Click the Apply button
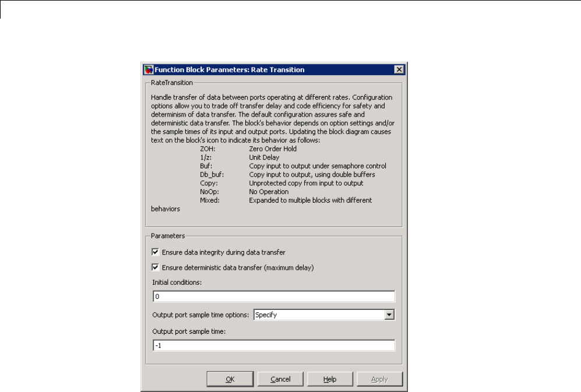The height and width of the screenshot is (392, 581). coord(379,379)
